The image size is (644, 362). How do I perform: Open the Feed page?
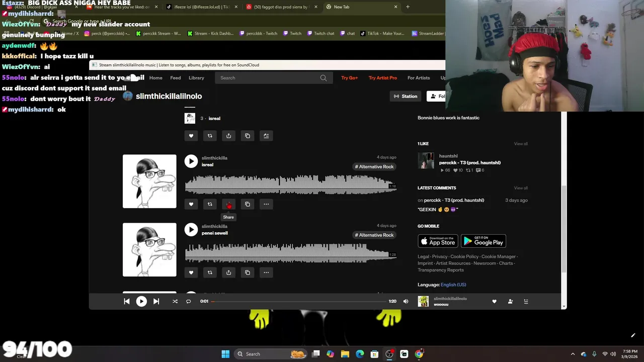(x=176, y=78)
